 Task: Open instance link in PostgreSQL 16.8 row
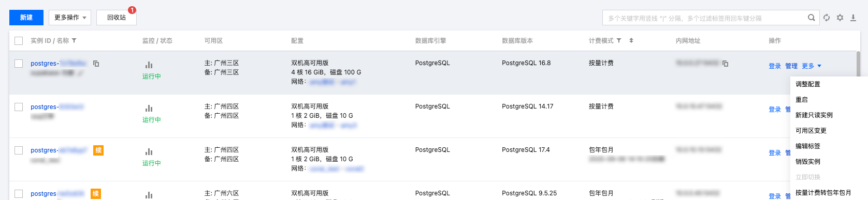point(59,64)
